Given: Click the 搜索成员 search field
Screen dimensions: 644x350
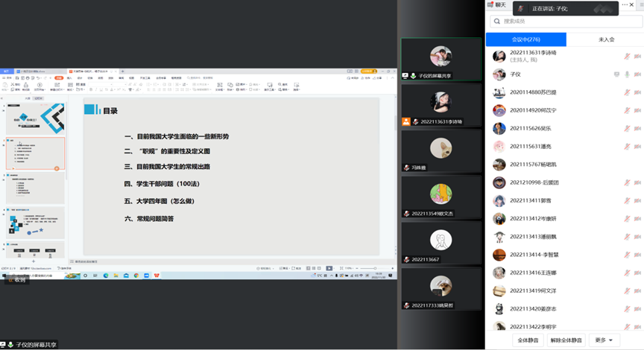Looking at the screenshot, I should (566, 22).
